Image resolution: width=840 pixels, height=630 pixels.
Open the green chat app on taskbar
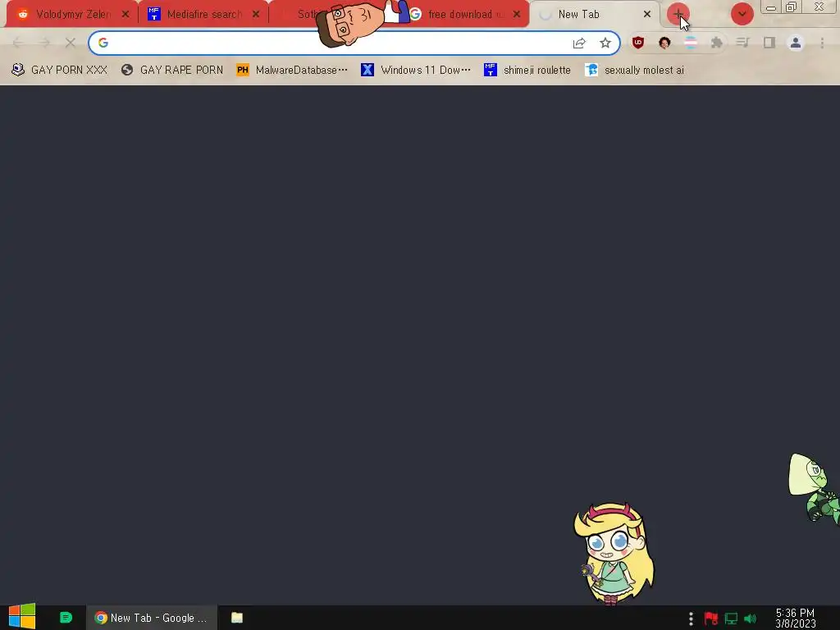66,618
